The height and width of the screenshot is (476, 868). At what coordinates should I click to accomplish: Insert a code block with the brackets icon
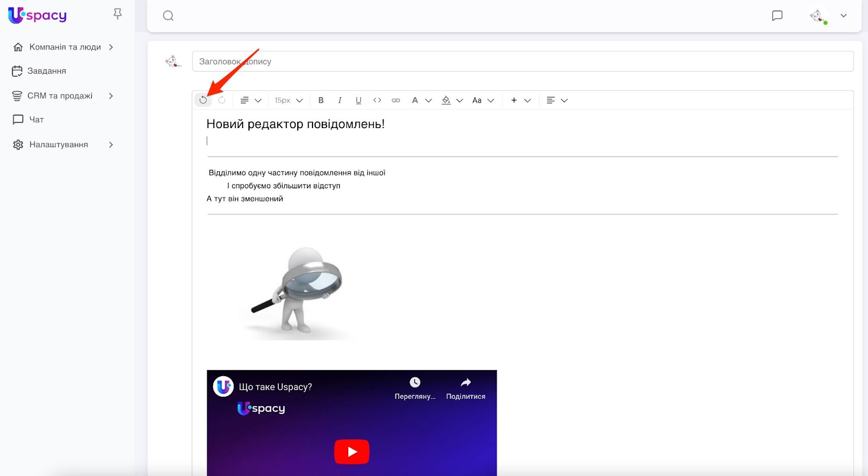377,100
